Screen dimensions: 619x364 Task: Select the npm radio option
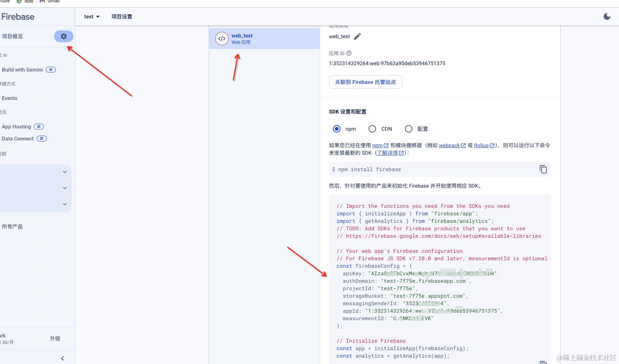[337, 129]
